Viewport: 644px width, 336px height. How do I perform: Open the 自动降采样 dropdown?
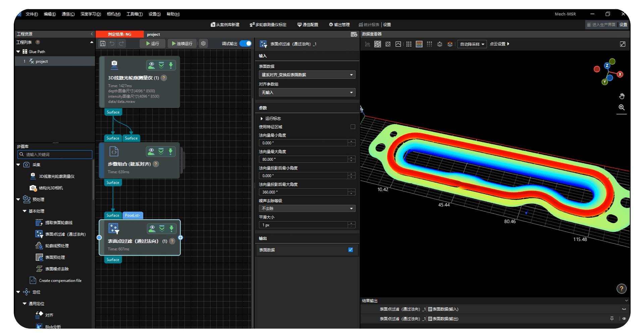coord(472,44)
